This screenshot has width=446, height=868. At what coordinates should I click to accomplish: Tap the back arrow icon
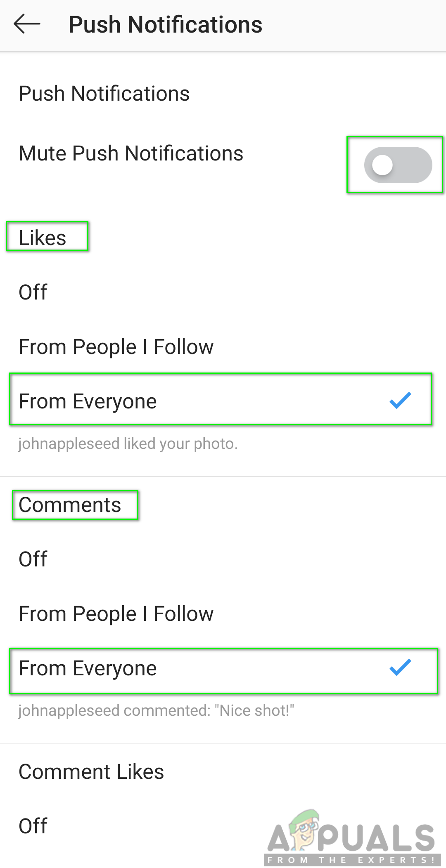tap(27, 24)
